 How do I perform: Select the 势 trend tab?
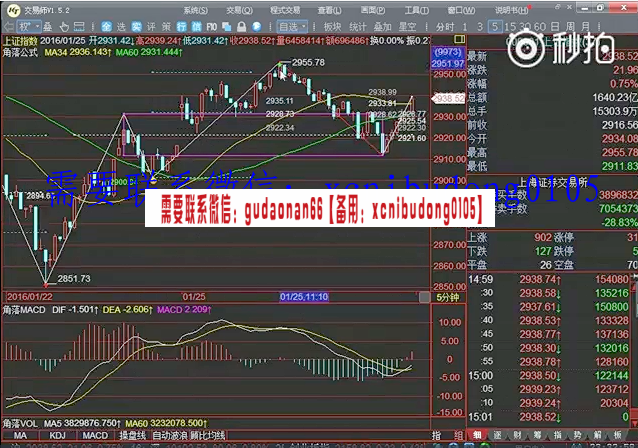coord(577,435)
